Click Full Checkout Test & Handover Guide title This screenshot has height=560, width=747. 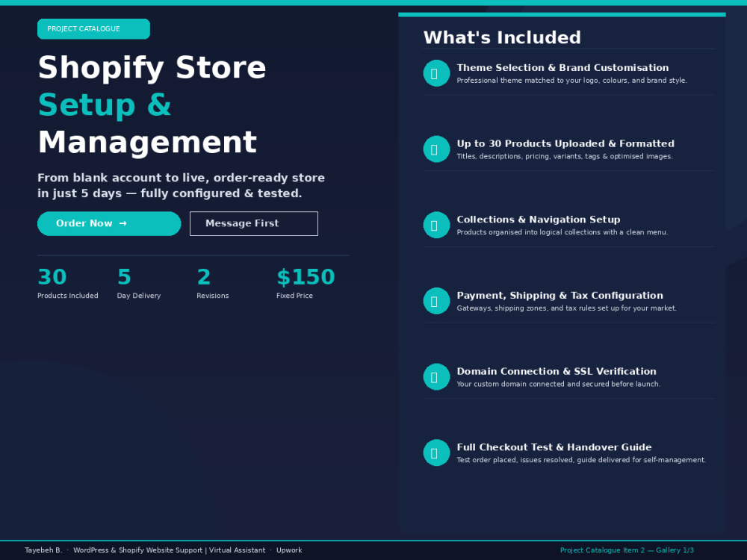pyautogui.click(x=554, y=447)
